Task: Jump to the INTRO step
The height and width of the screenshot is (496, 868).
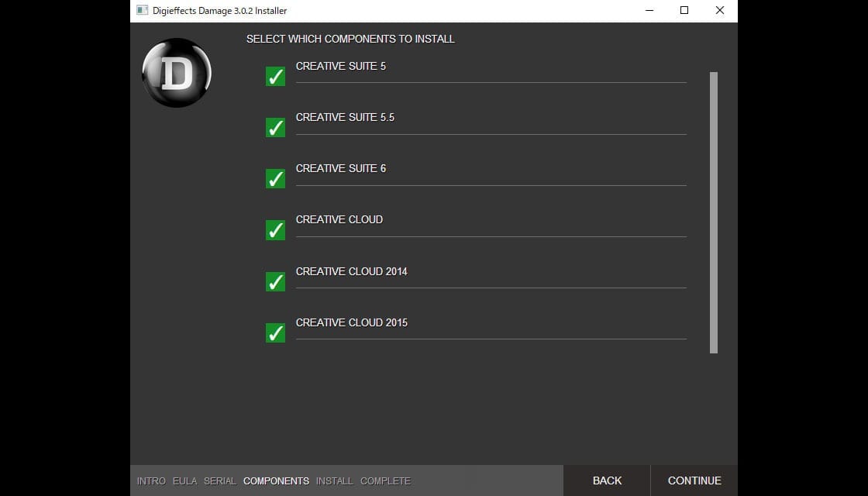Action: click(x=151, y=481)
